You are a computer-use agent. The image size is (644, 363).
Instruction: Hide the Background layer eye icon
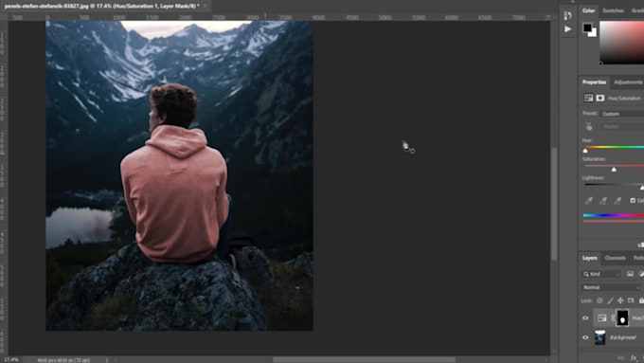[x=585, y=337]
